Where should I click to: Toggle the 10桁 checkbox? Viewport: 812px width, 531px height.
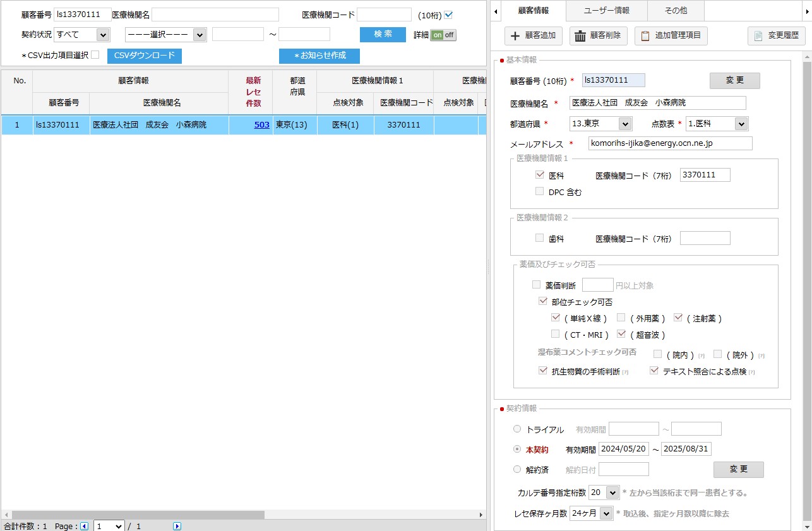click(448, 15)
